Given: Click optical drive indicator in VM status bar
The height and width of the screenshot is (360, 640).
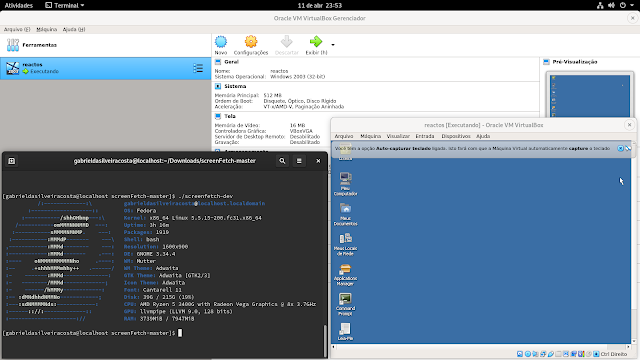Looking at the screenshot, I should click(528, 354).
